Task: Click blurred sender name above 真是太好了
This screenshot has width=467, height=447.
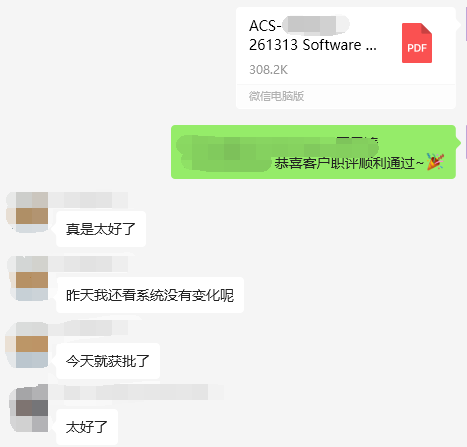Action: coord(88,200)
